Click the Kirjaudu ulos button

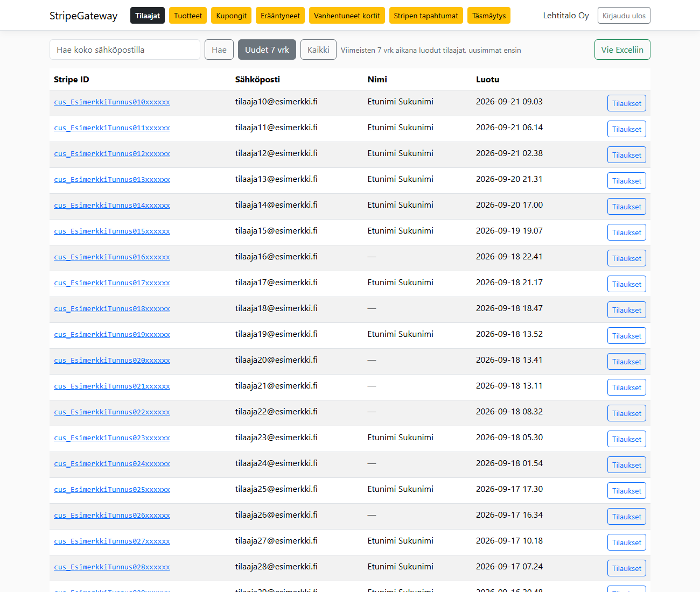[x=624, y=16]
